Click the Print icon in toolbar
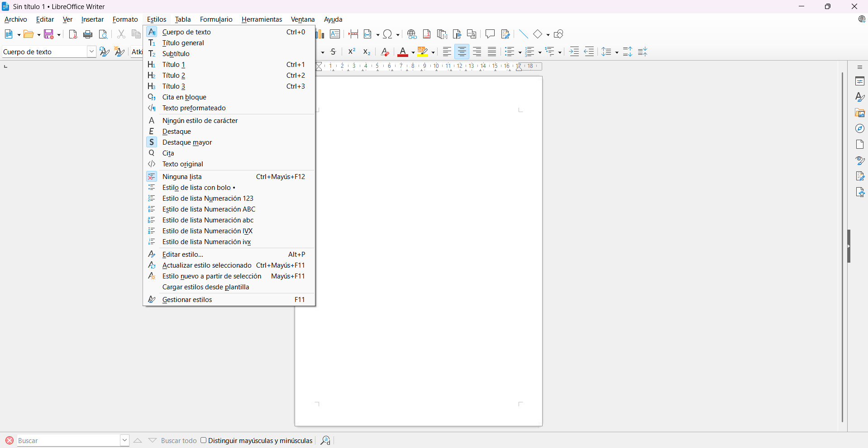868x448 pixels. (x=88, y=34)
